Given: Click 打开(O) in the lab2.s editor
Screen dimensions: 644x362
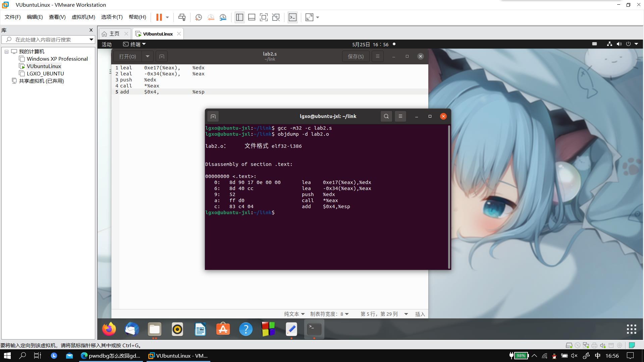Looking at the screenshot, I should (x=127, y=56).
